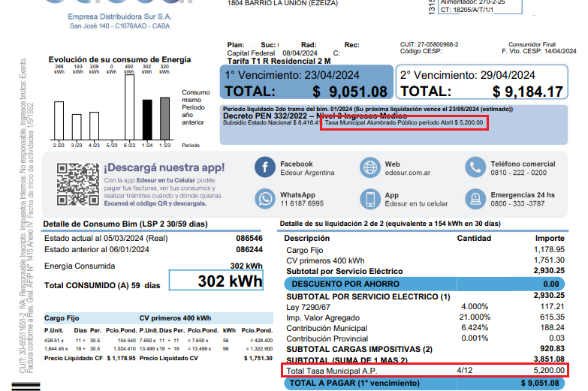Click the Emergencias 24 hs alarm icon

pos(475,199)
